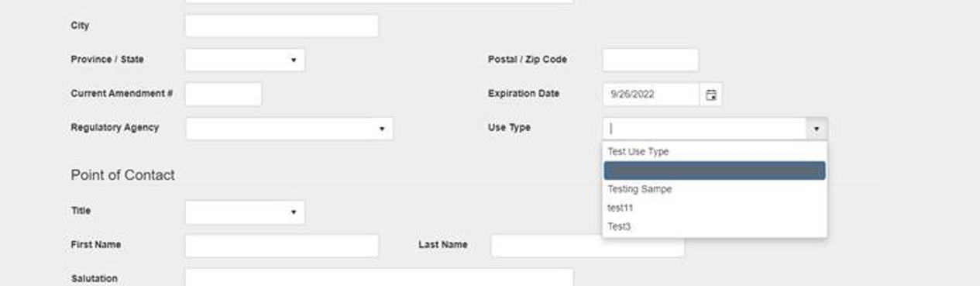The height and width of the screenshot is (286, 980).
Task: Click the Current Amendment # field
Action: 223,95
